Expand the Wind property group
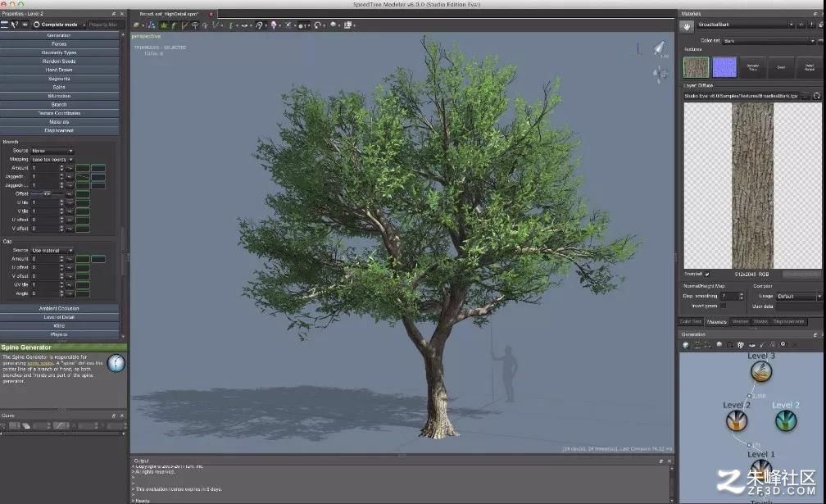Viewport: 826px width, 504px height. pos(59,326)
